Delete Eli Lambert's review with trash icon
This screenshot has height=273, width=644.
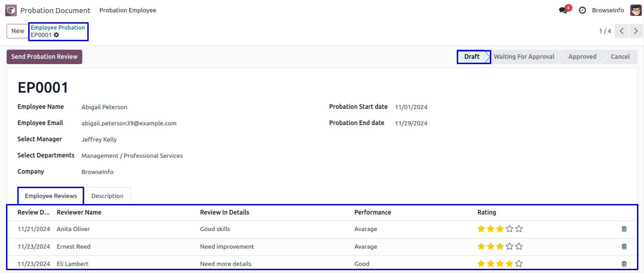(x=624, y=264)
